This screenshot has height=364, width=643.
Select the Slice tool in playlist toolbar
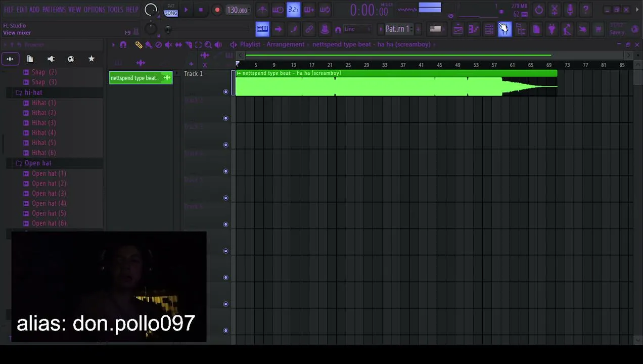coord(189,44)
